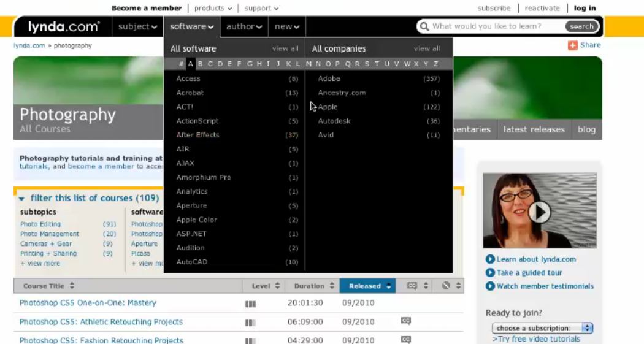The height and width of the screenshot is (344, 644).
Task: Open the blog tab
Action: (x=586, y=129)
